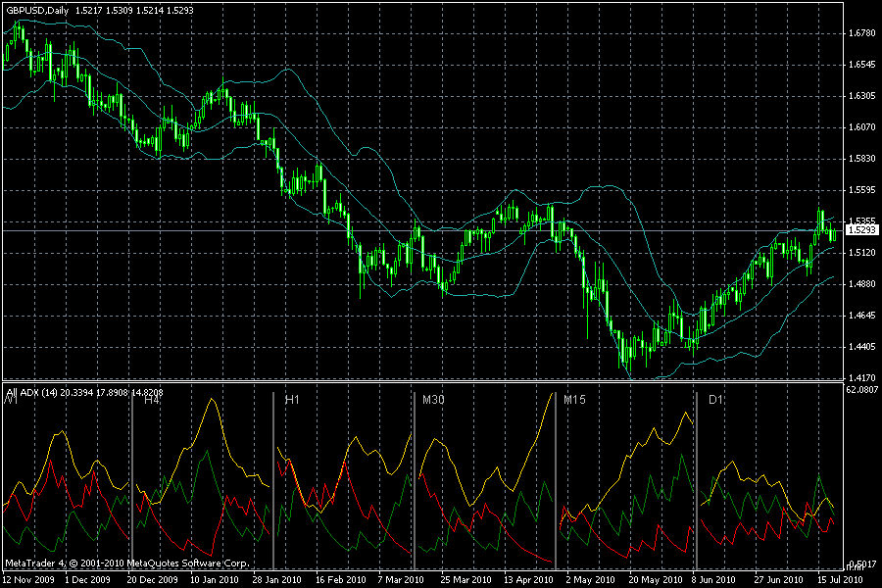
Task: Click the current price tag 1.5293 on the price axis
Action: coord(861,230)
